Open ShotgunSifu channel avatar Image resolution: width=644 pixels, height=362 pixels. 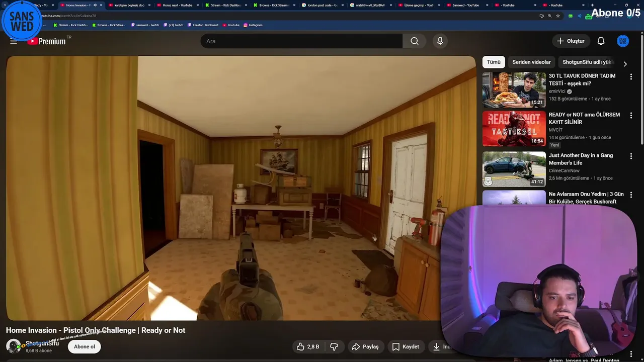point(14,346)
